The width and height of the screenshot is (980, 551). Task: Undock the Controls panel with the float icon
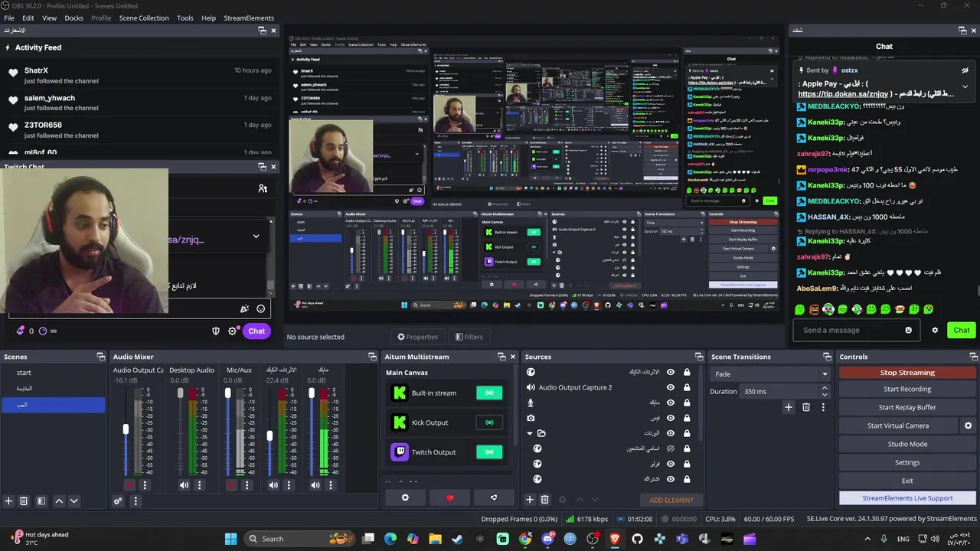coord(974,357)
